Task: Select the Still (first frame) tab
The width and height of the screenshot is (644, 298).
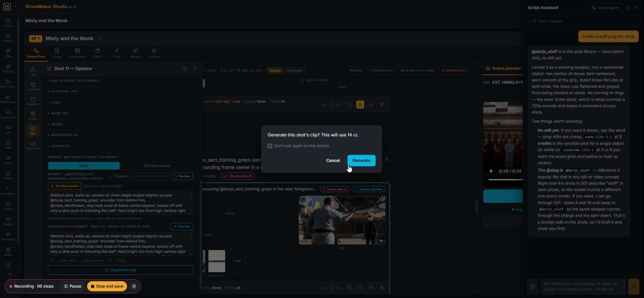Action: point(157,166)
